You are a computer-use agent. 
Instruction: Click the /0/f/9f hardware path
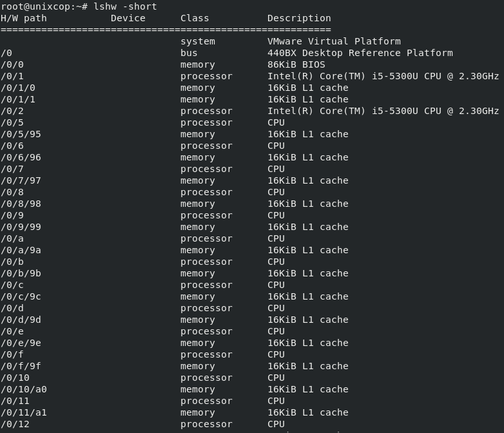pos(21,366)
